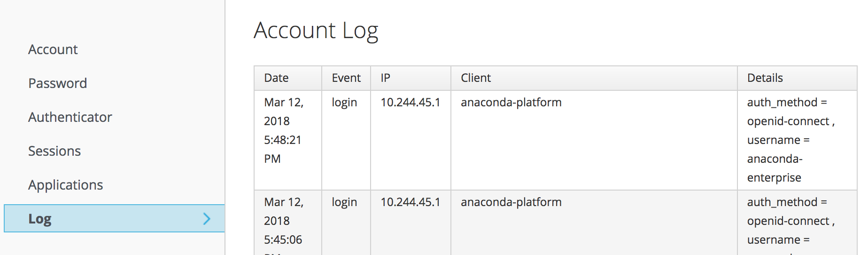Screen dimensions: 868x255
Task: Click the Account Log page heading
Action: point(316,31)
